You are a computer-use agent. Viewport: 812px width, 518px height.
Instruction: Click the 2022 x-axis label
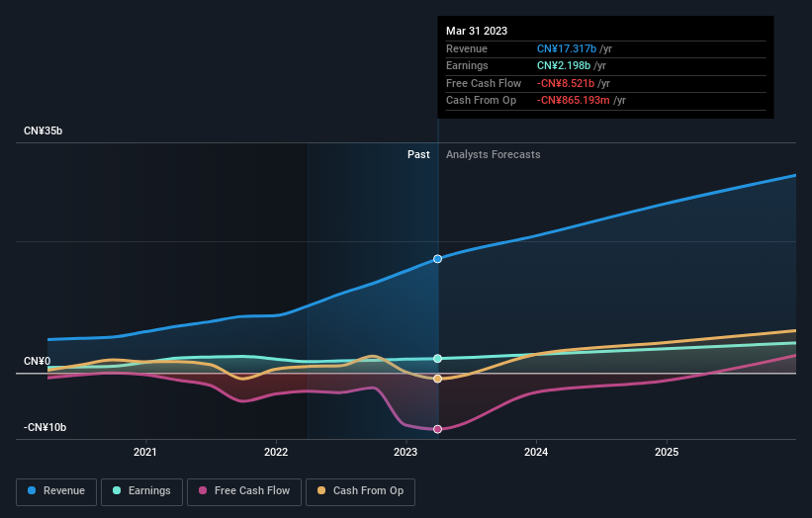276,452
